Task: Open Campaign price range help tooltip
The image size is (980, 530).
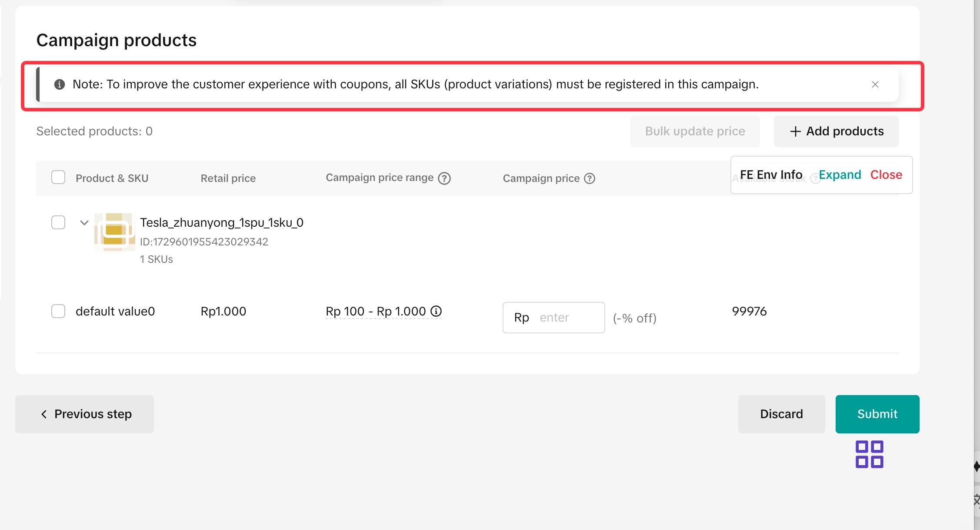Action: pyautogui.click(x=444, y=178)
